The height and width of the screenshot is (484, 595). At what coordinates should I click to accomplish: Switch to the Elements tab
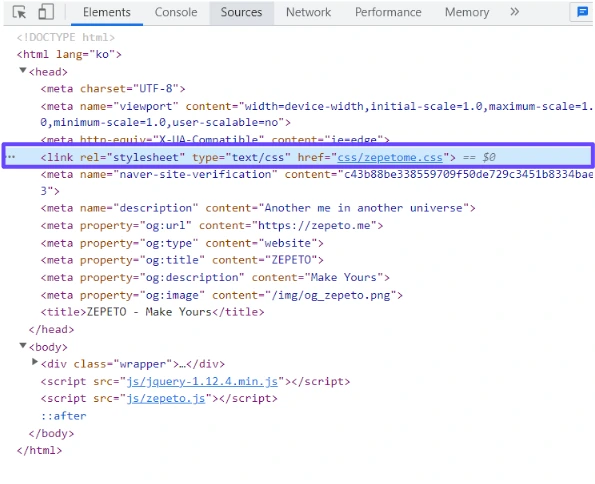coord(107,12)
